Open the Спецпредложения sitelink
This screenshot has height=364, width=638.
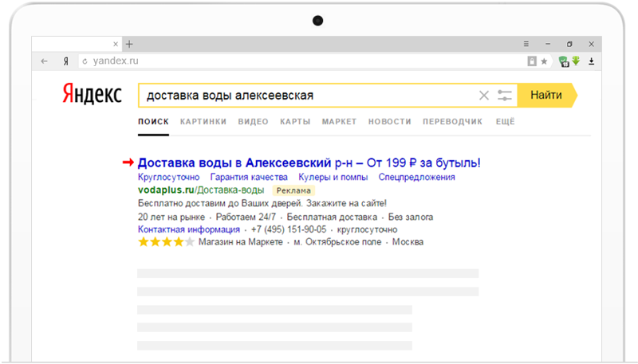pyautogui.click(x=416, y=177)
